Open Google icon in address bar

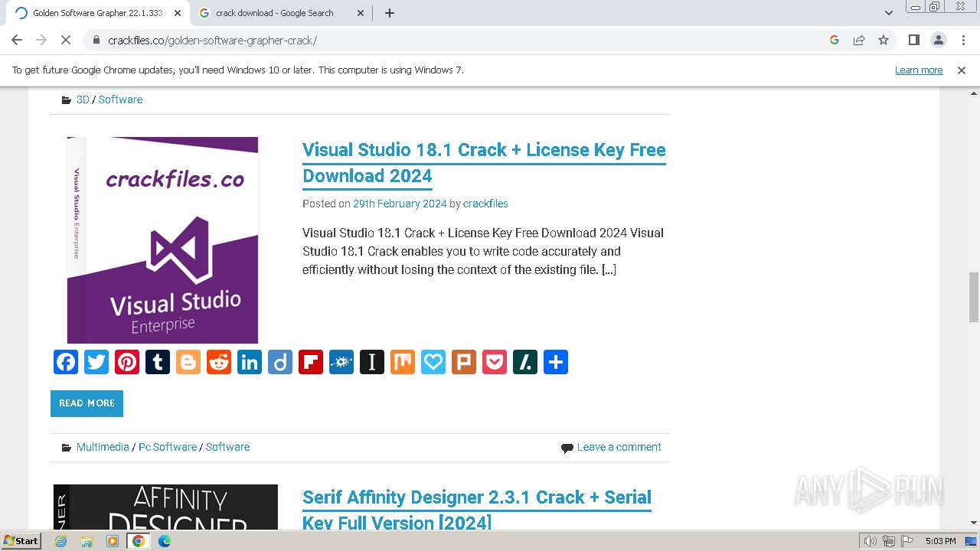coord(835,40)
